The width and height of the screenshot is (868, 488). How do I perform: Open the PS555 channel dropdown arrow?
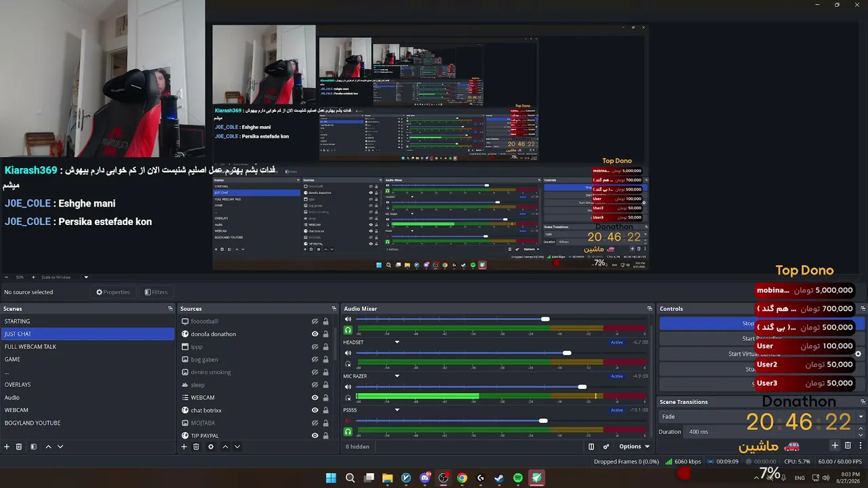click(397, 410)
